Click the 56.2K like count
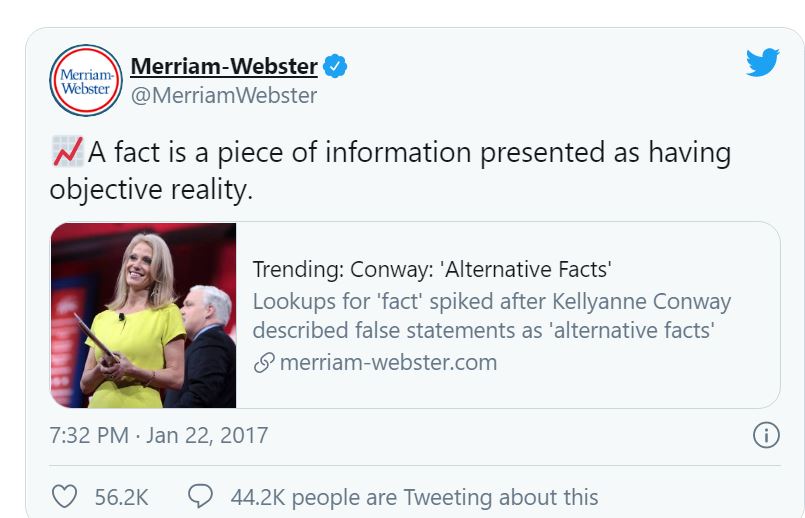The width and height of the screenshot is (805, 518). [x=121, y=497]
